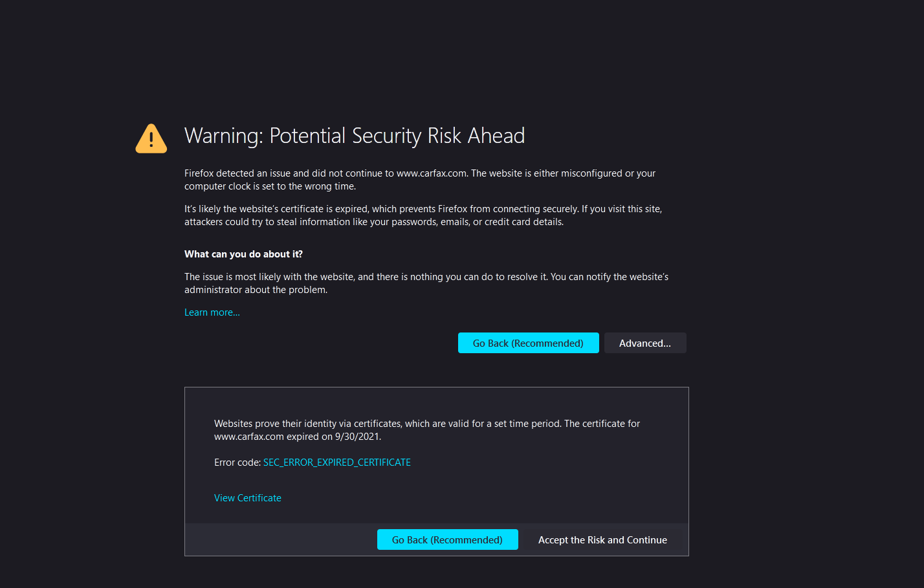924x588 pixels.
Task: Click the "What can you do about it?" subheading
Action: (243, 254)
